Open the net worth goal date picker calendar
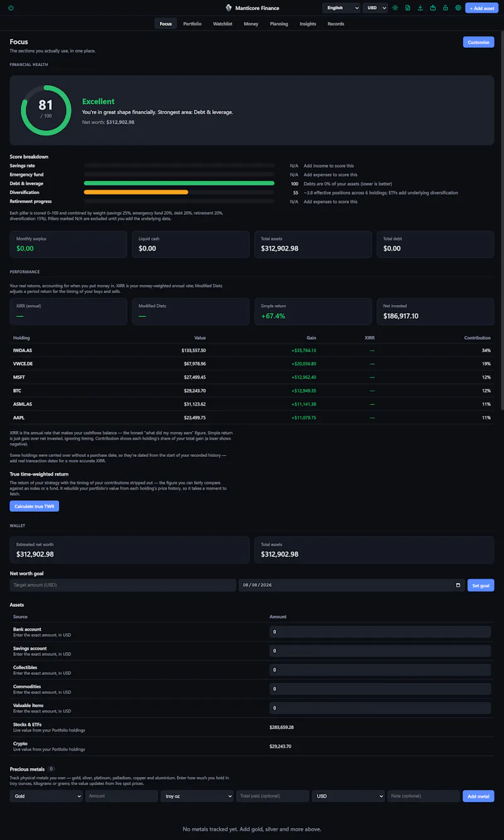 click(458, 585)
